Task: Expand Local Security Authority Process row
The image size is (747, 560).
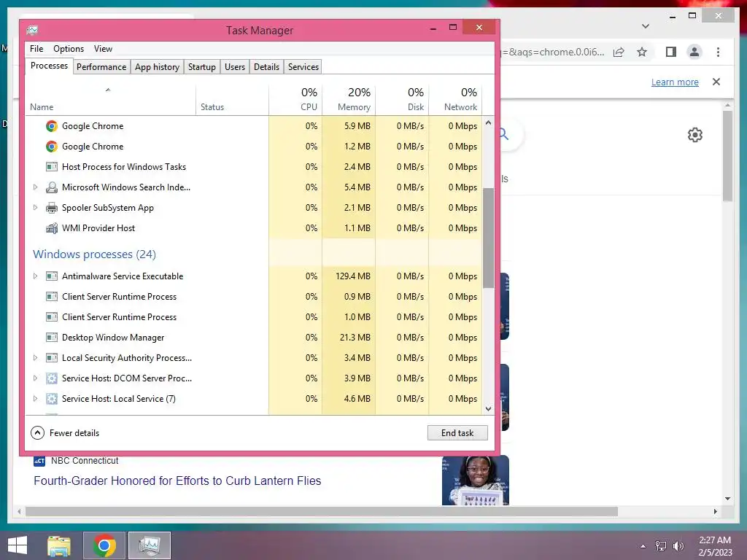Action: point(35,358)
